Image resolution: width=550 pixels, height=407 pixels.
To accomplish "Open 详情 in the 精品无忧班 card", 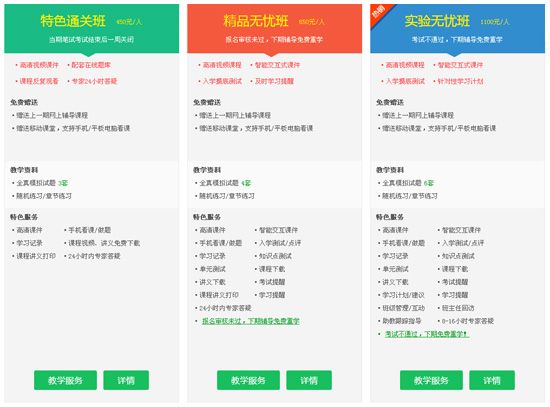I will point(309,380).
